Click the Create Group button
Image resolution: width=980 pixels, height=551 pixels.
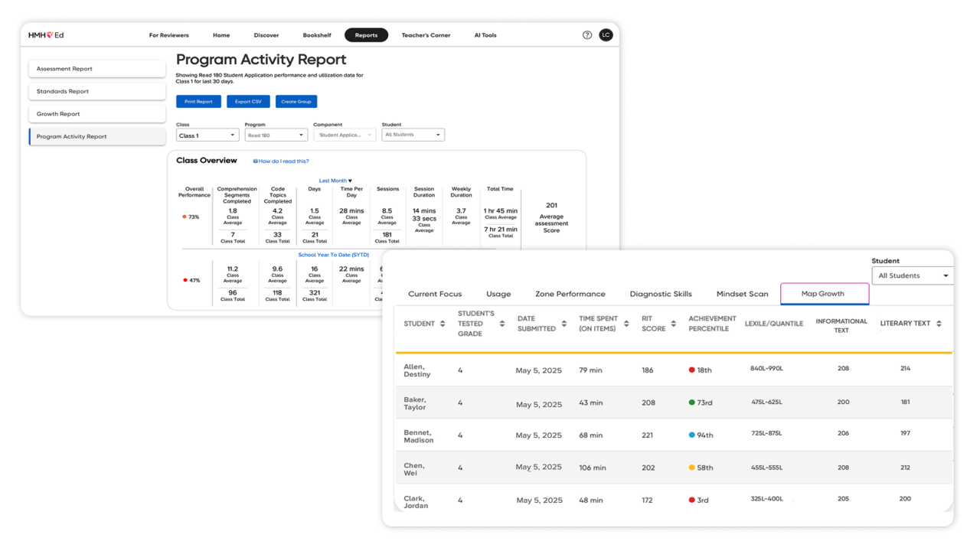(296, 101)
